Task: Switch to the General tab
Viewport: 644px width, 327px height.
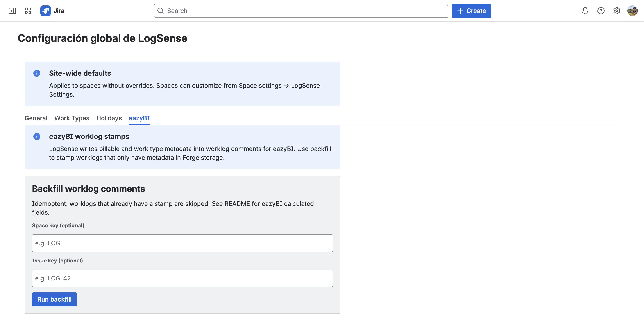Action: pyautogui.click(x=36, y=118)
